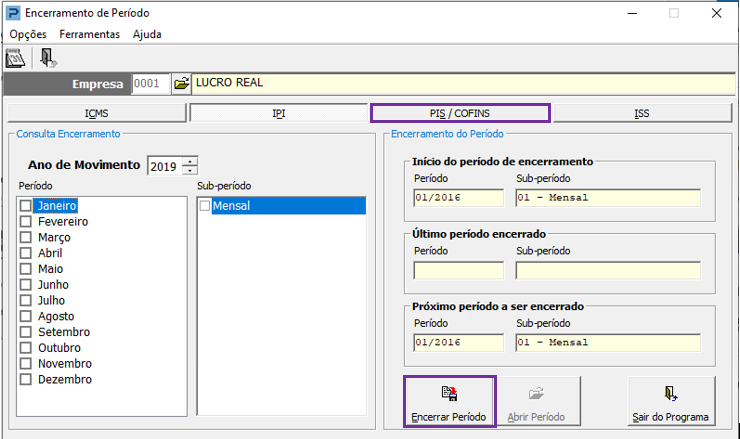Check the Junho checkbox
The image size is (740, 439).
pyautogui.click(x=25, y=285)
